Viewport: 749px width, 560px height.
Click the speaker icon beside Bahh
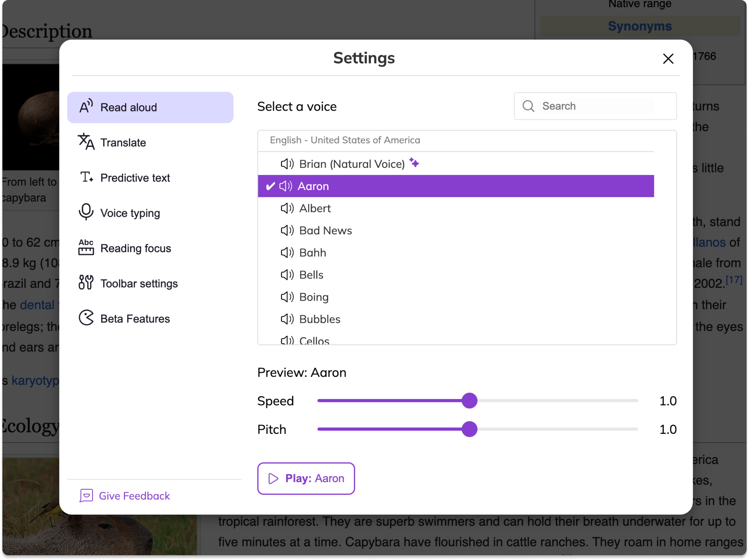[287, 253]
